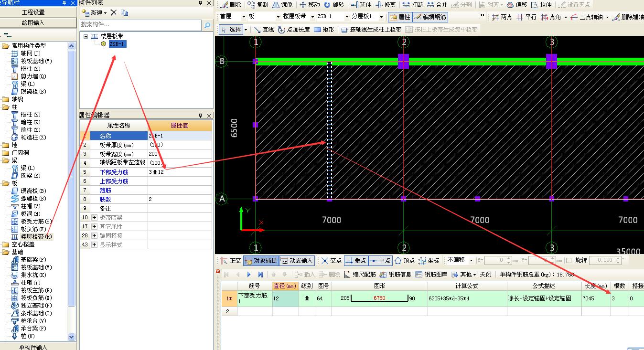This screenshot has width=644, height=350.
Task: Click the 删除 (delete) toolbar icon
Action: click(231, 5)
